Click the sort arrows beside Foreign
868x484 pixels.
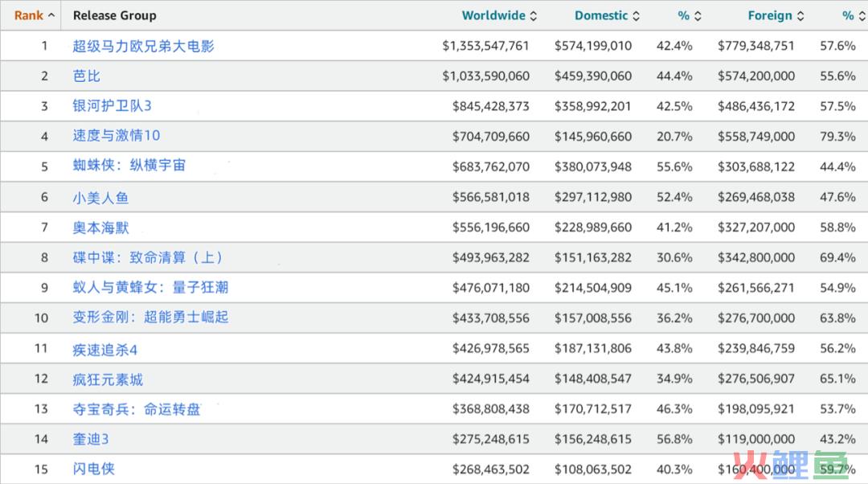(x=800, y=16)
